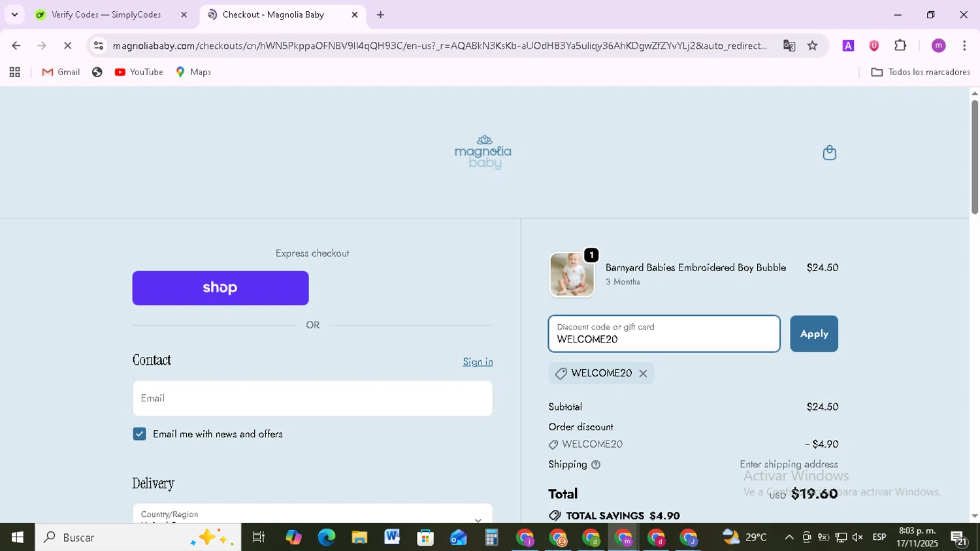Image resolution: width=980 pixels, height=551 pixels.
Task: Click the Barnyard Babies product thumbnail
Action: 572,275
